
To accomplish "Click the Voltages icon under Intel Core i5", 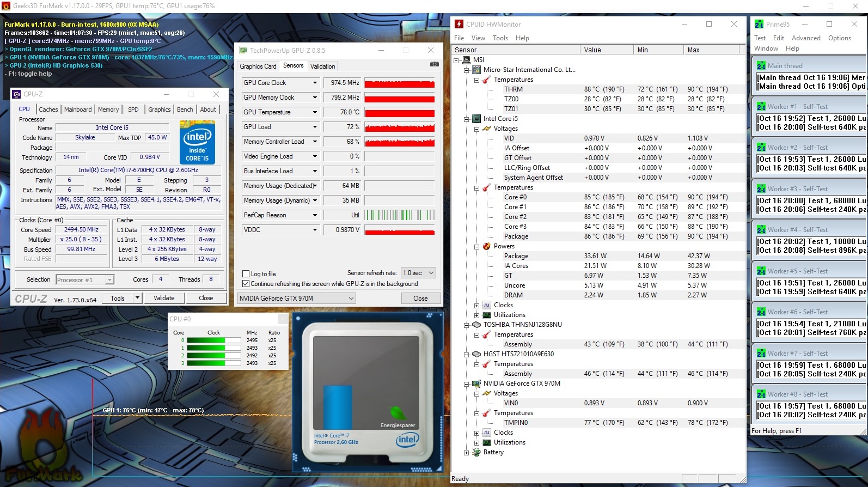I will tap(487, 129).
